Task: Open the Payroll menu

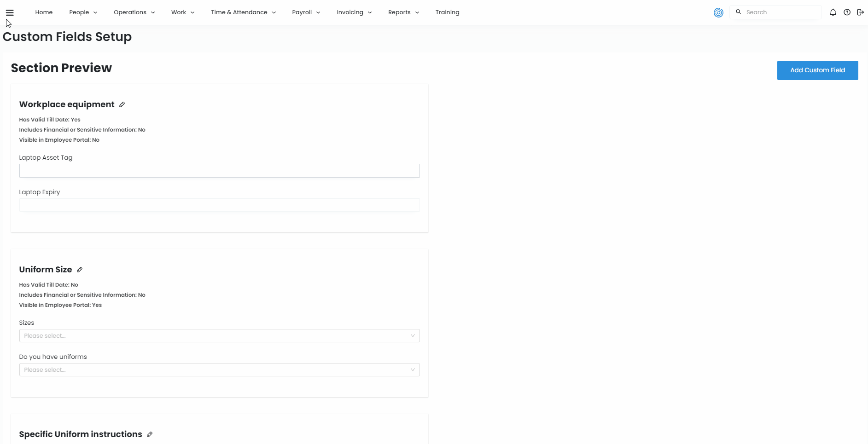Action: [x=306, y=12]
